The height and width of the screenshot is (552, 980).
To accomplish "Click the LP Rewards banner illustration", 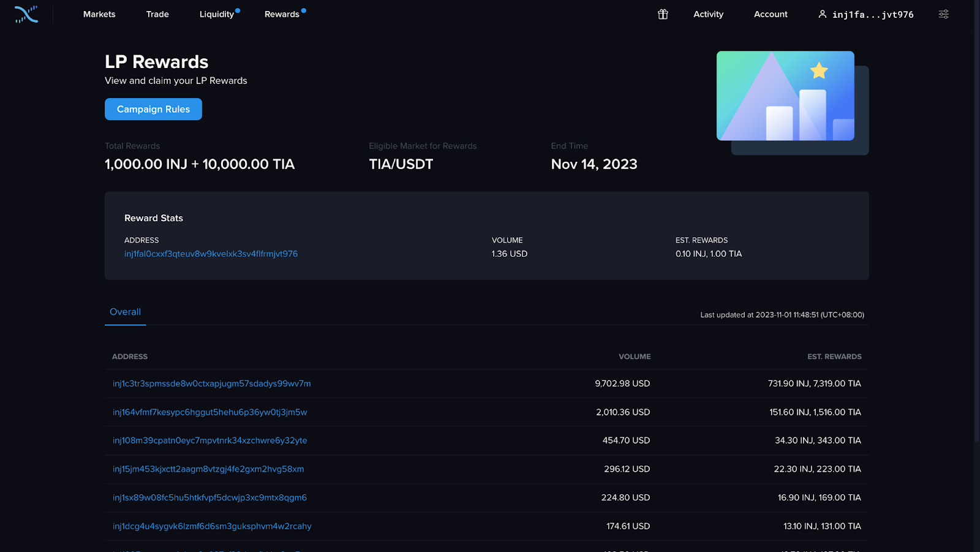I will point(793,102).
